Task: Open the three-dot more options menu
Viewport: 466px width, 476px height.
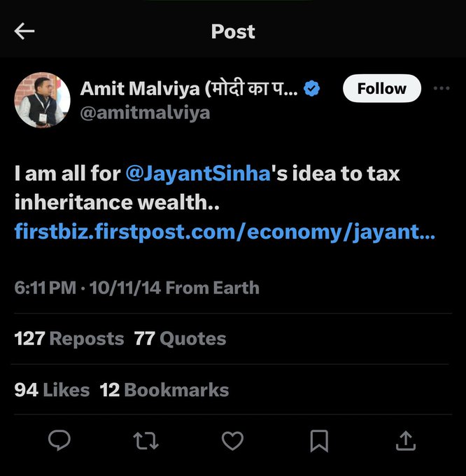Action: [x=442, y=89]
